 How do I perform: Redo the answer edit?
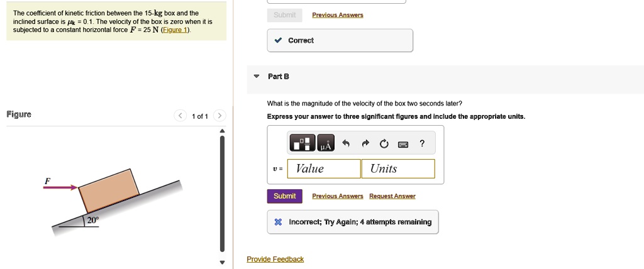click(x=365, y=143)
